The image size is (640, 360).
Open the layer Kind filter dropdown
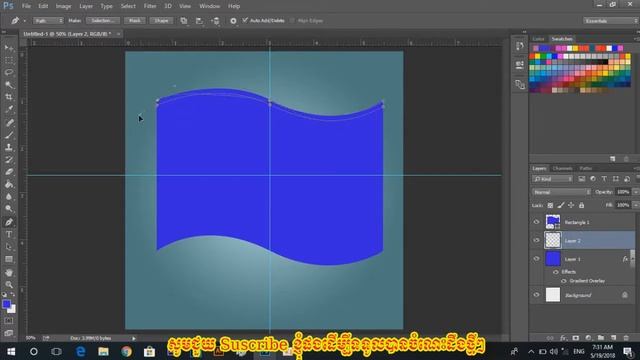point(552,179)
